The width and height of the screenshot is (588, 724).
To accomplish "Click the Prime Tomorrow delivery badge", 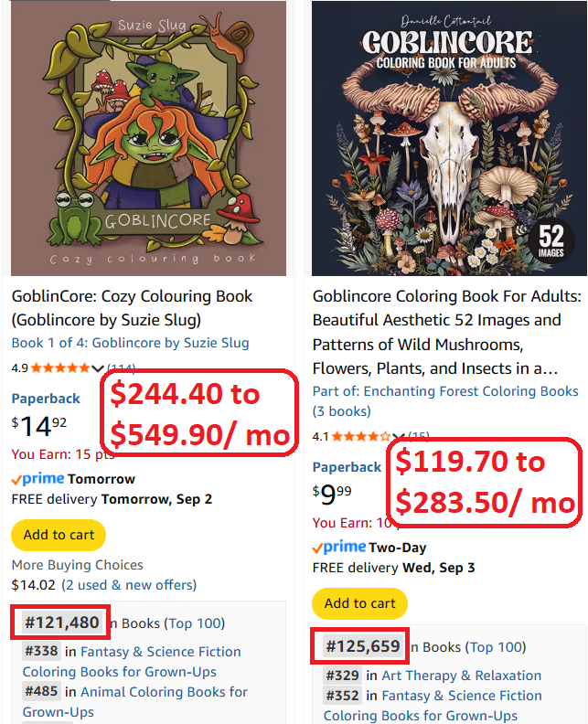I will [x=73, y=479].
